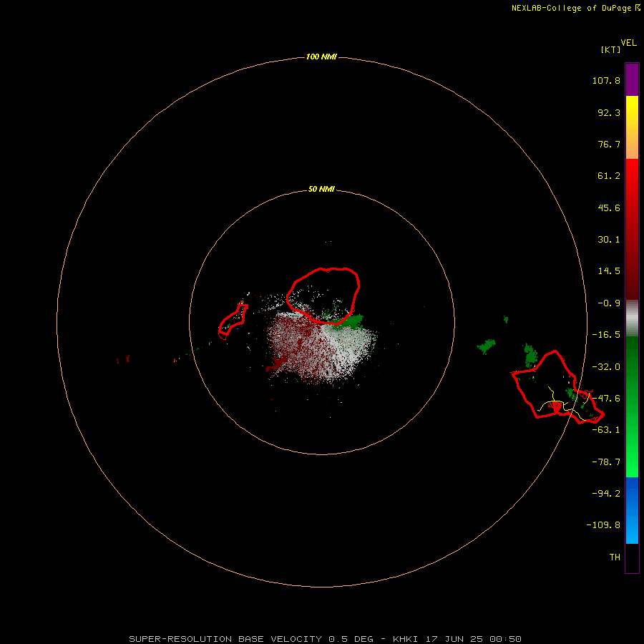The image size is (644, 644).
Task: Click the 61.2 legend value
Action: click(609, 176)
